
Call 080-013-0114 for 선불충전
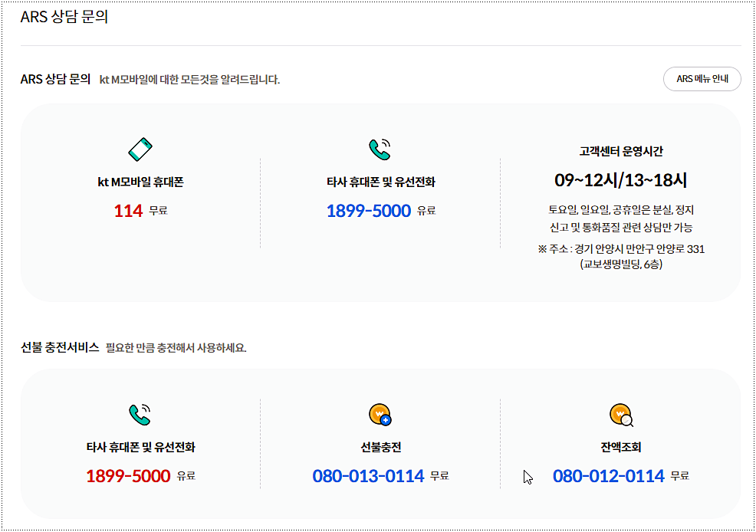(x=368, y=476)
